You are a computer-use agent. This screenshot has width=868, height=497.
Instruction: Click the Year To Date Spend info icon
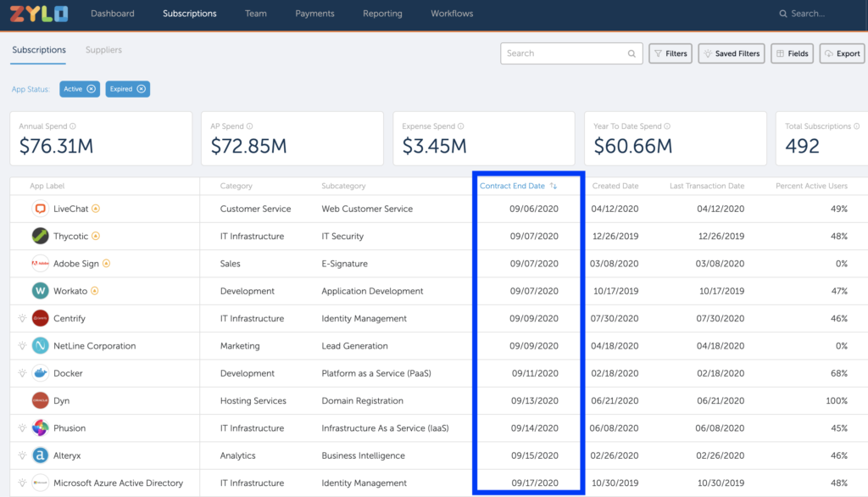click(667, 126)
